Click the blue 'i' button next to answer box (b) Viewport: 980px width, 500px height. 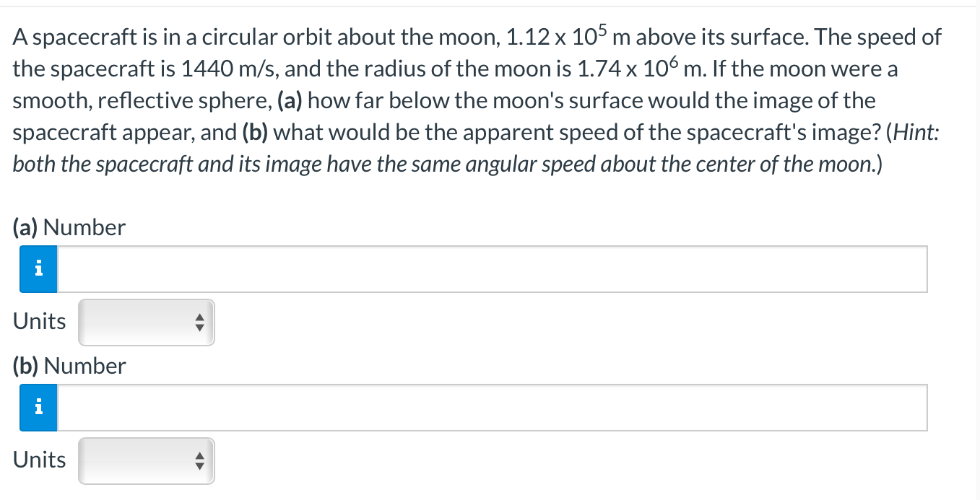[x=38, y=407]
